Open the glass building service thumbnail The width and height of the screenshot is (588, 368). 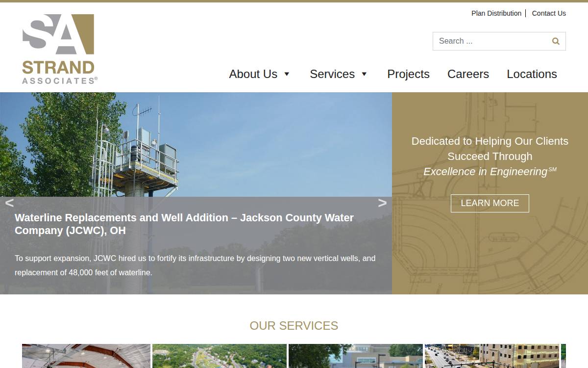click(356, 356)
